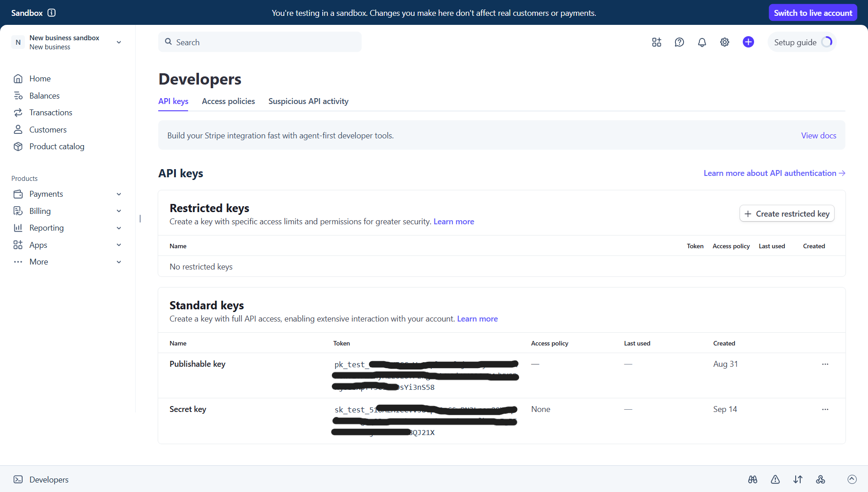
Task: Open Publishable key options menu
Action: pyautogui.click(x=825, y=364)
